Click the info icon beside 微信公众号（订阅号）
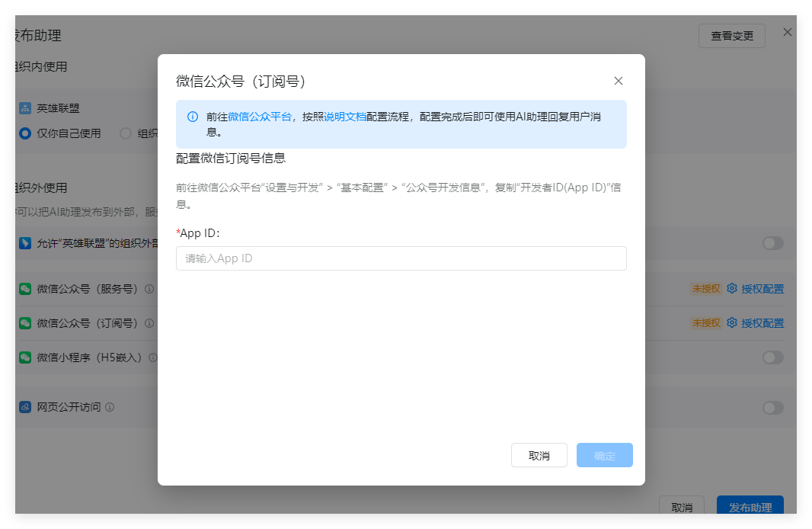 point(149,322)
